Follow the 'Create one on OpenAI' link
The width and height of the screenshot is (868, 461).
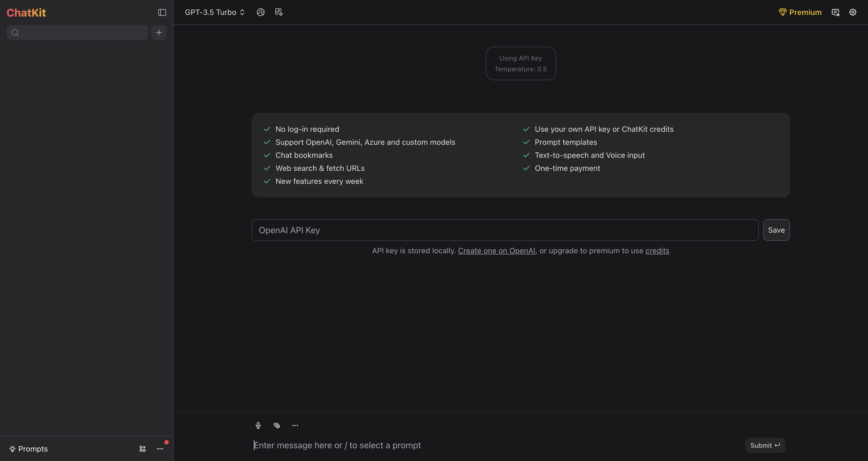pyautogui.click(x=496, y=251)
